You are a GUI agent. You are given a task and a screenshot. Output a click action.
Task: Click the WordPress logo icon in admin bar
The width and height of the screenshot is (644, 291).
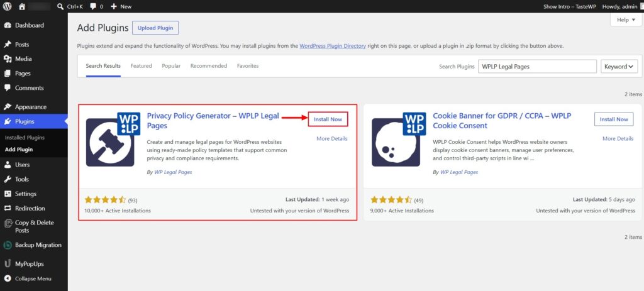(x=7, y=6)
